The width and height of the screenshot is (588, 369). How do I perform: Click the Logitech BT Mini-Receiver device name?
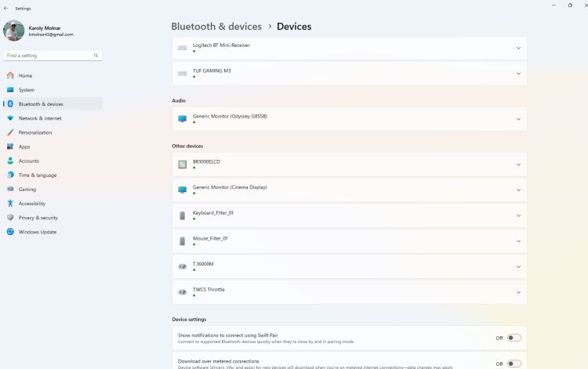pyautogui.click(x=221, y=45)
